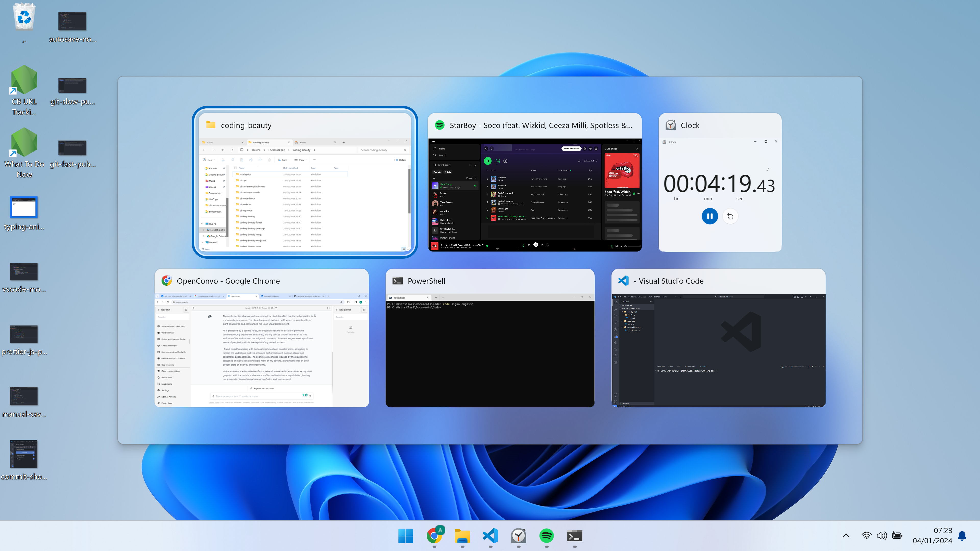This screenshot has height=551, width=980.
Task: Open the Terminal icon in the taskbar
Action: point(574,536)
